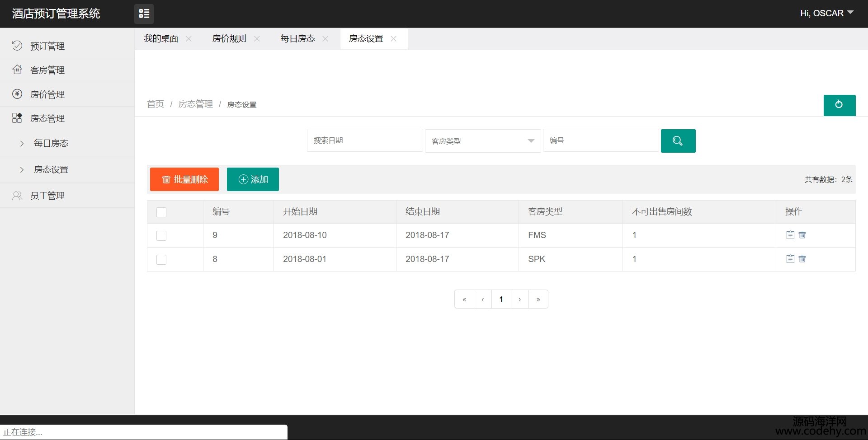Close the 每日房态 tab
This screenshot has height=440, width=868.
pos(325,39)
